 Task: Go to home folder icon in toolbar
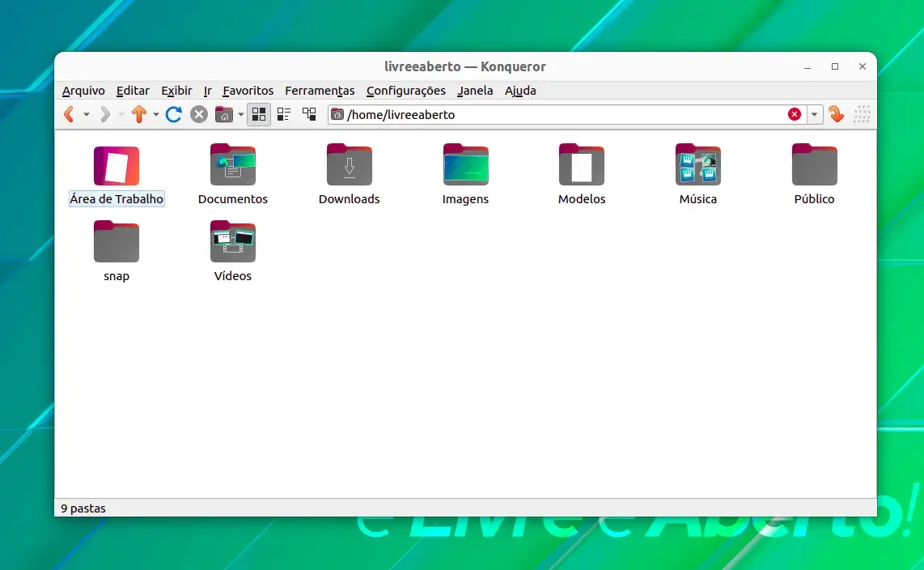tap(224, 114)
